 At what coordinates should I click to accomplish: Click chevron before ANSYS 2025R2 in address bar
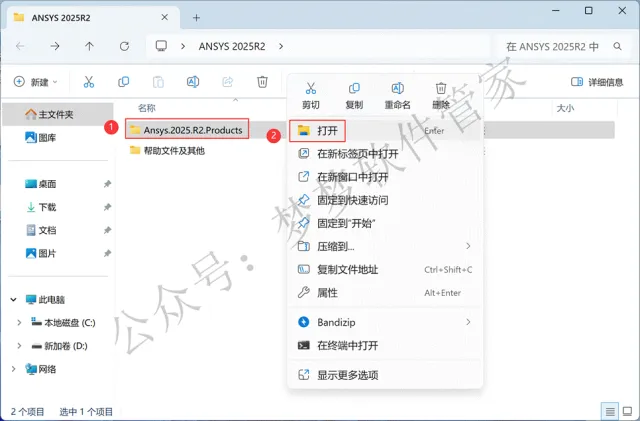point(183,46)
